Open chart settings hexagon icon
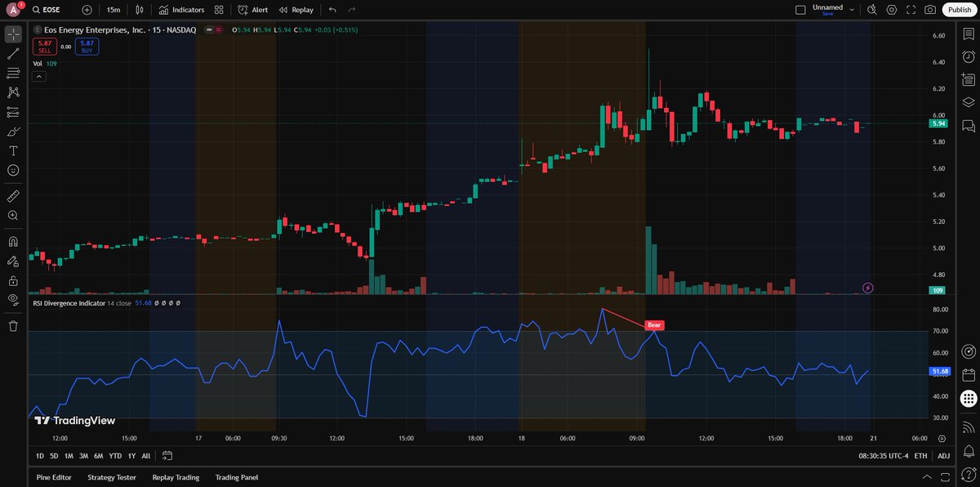 891,10
